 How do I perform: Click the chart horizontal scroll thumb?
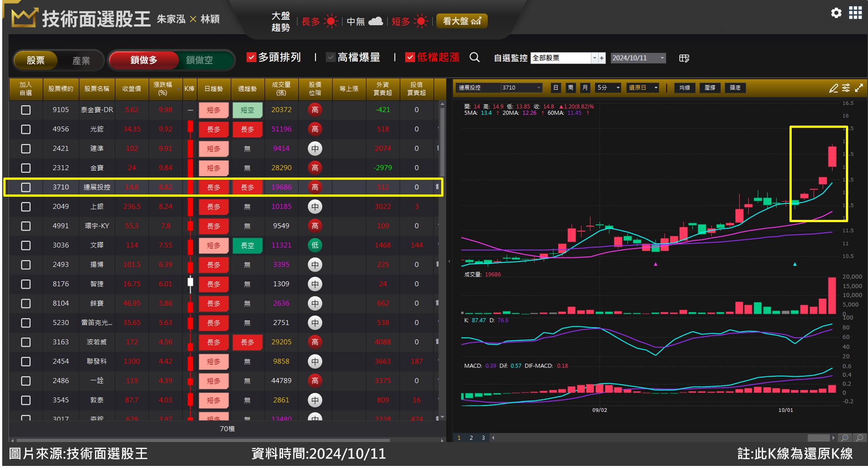coord(818,438)
